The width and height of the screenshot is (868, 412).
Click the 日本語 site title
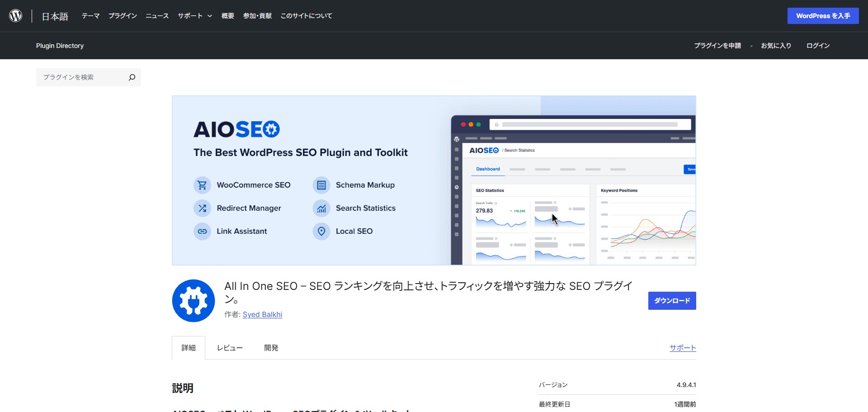click(55, 17)
